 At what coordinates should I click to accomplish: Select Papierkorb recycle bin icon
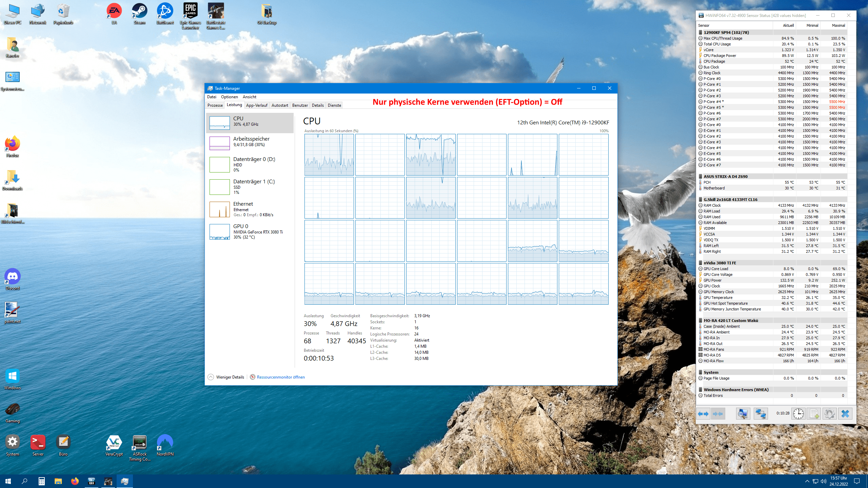coord(63,14)
